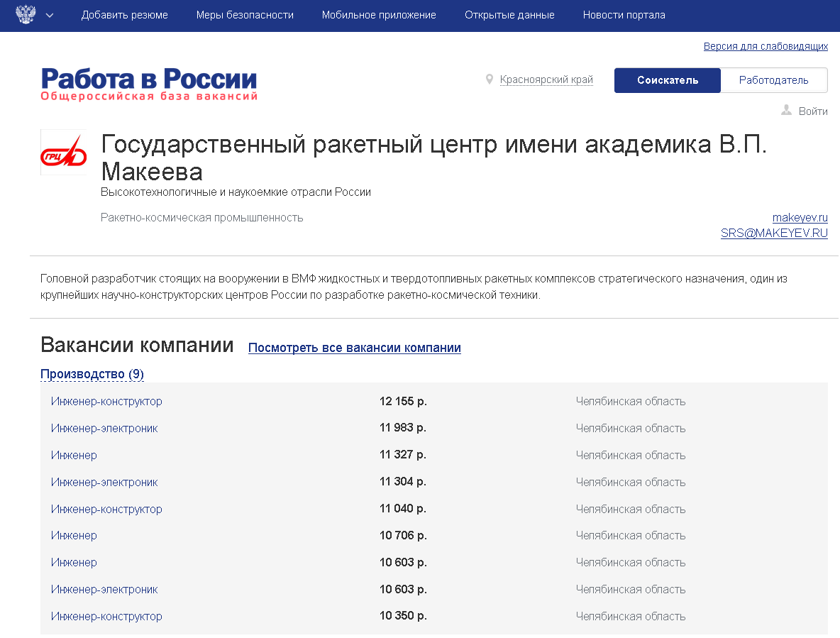The image size is (840, 638).
Task: Open Новости портала in navigation bar
Action: [624, 15]
